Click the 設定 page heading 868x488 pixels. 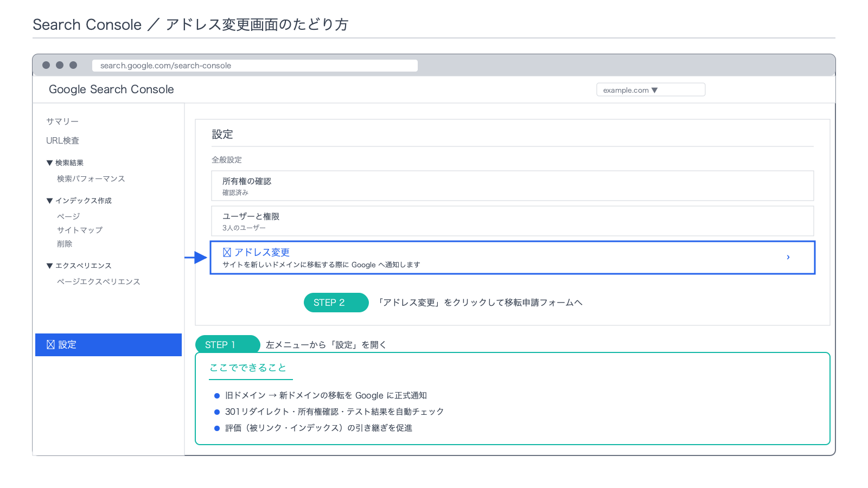coord(222,134)
